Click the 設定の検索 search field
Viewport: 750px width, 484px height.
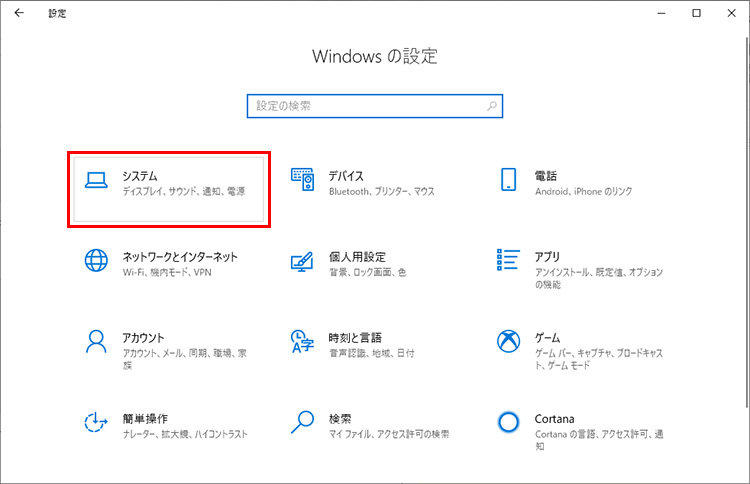coord(375,106)
